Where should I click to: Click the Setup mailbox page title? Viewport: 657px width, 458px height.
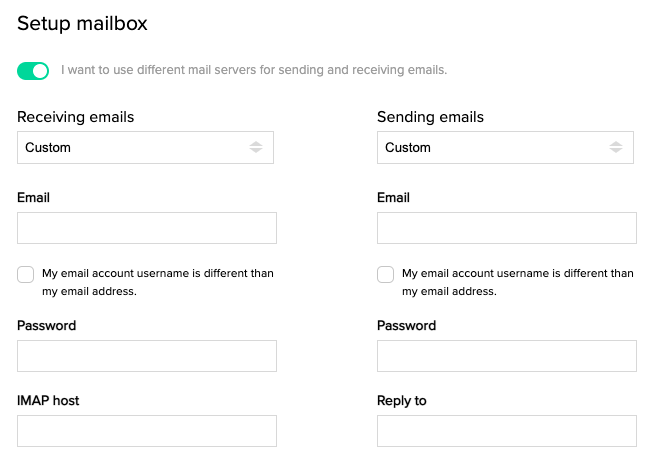tap(82, 23)
